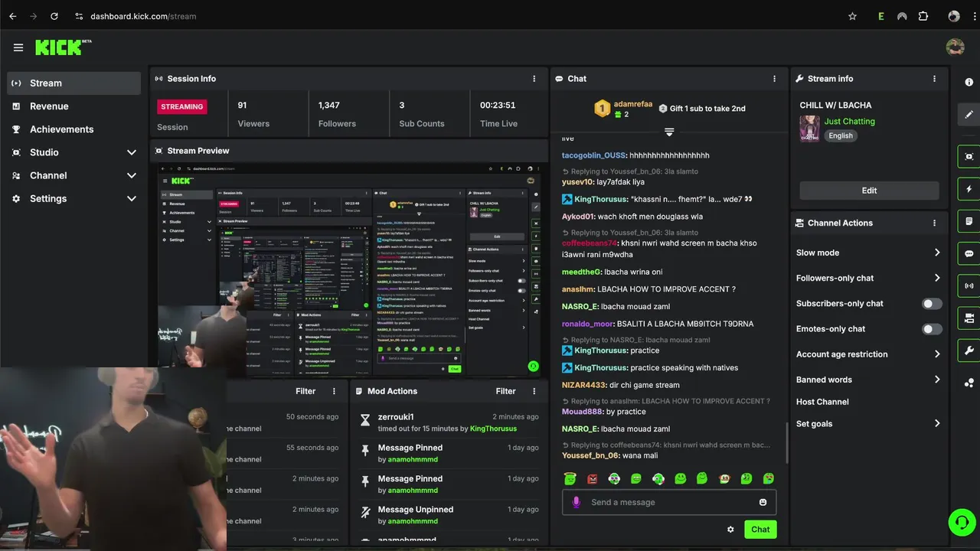Click the 'tacogoblin_OUSS' chat username

click(x=593, y=155)
